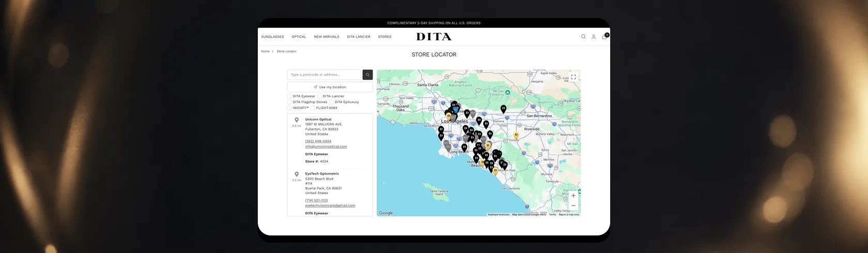Click the Use my location button
The height and width of the screenshot is (253, 868).
coord(330,87)
